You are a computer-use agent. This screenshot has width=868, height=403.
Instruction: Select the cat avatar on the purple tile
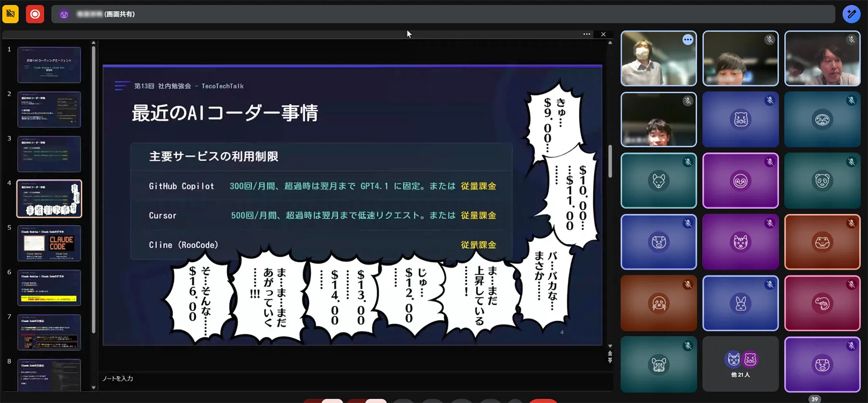[741, 242]
